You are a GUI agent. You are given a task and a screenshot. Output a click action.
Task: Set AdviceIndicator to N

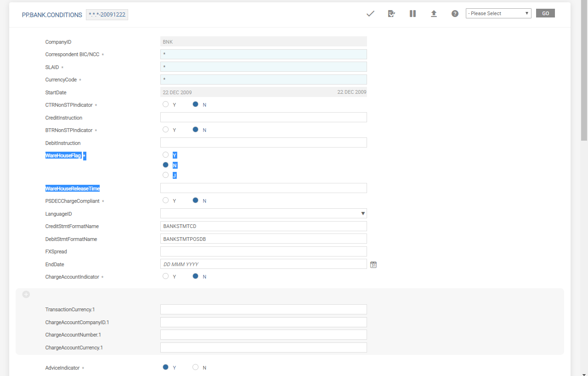[196, 367]
